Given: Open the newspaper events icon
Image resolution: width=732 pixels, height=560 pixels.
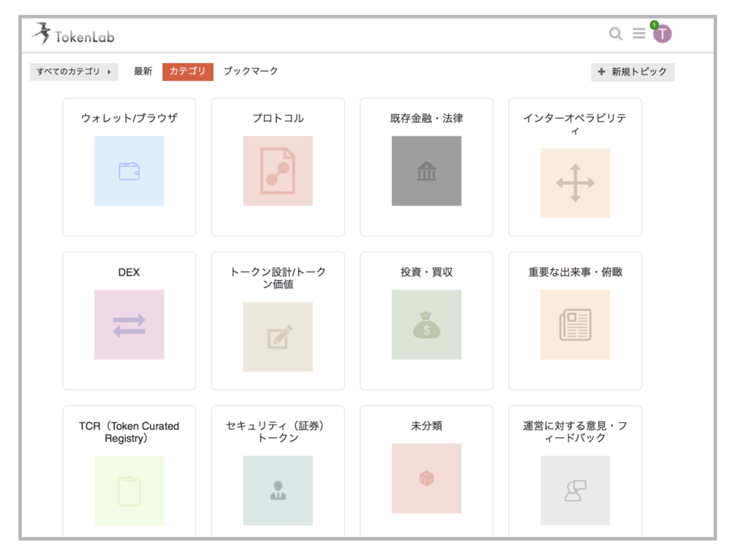Looking at the screenshot, I should (x=575, y=325).
